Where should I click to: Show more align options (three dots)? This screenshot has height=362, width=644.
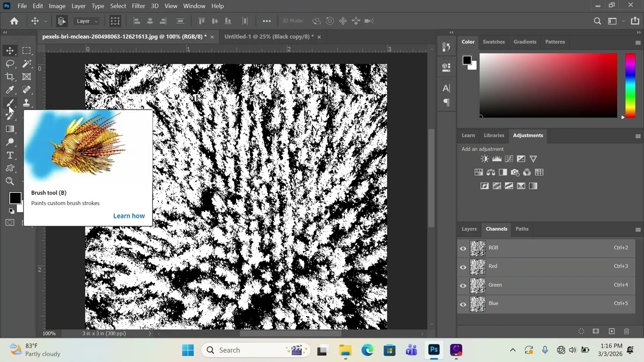(x=267, y=21)
